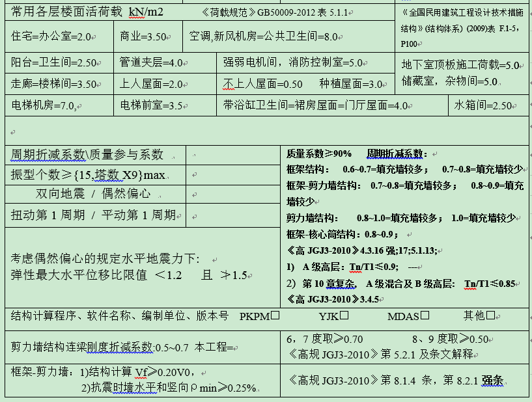This screenshot has width=532, height=402.
Task: Tick the PKPM checkbox
Action: tap(275, 315)
